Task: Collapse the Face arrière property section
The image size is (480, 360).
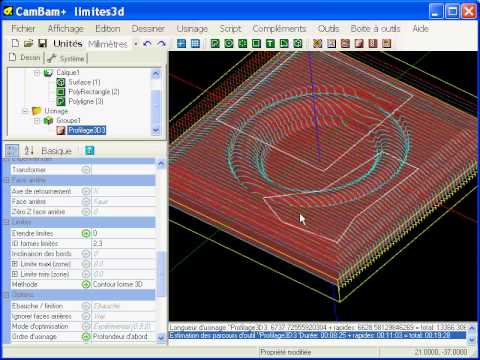Action: pos(6,180)
